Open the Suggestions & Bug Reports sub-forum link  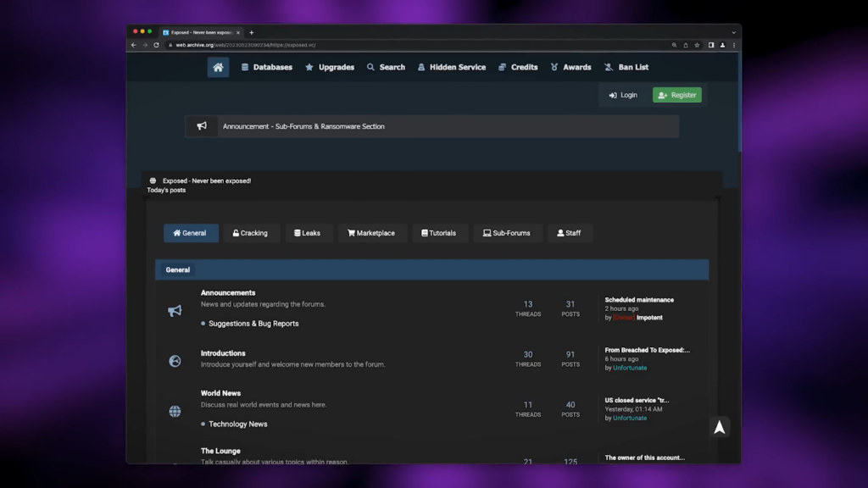[253, 324]
